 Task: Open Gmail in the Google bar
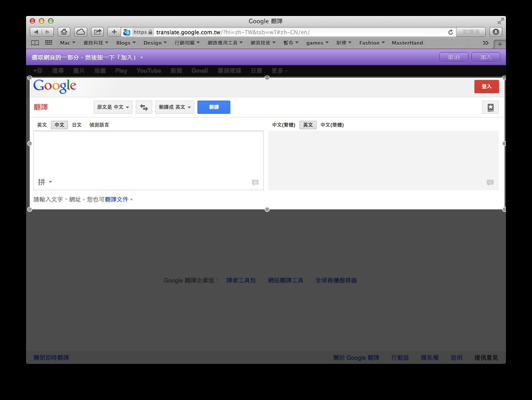point(199,70)
